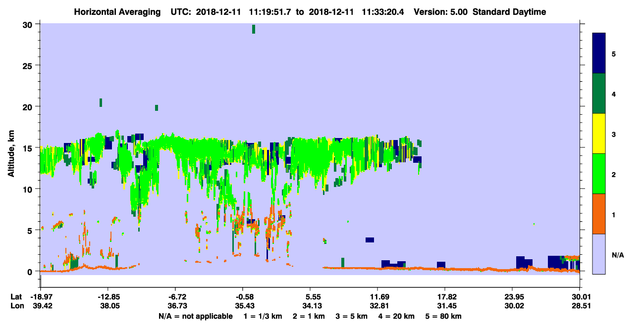Image resolution: width=644 pixels, height=330 pixels.
Task: Click the green feature near 30 km altitude
Action: click(254, 29)
